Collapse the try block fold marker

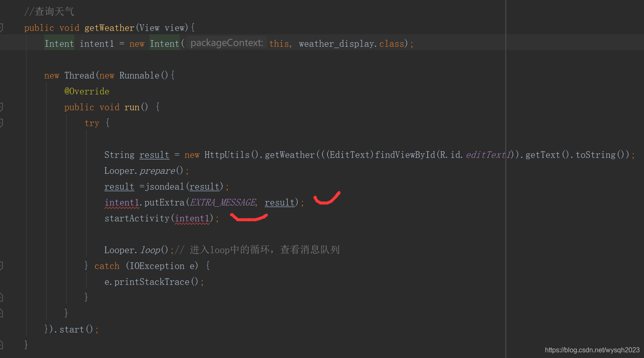1,123
